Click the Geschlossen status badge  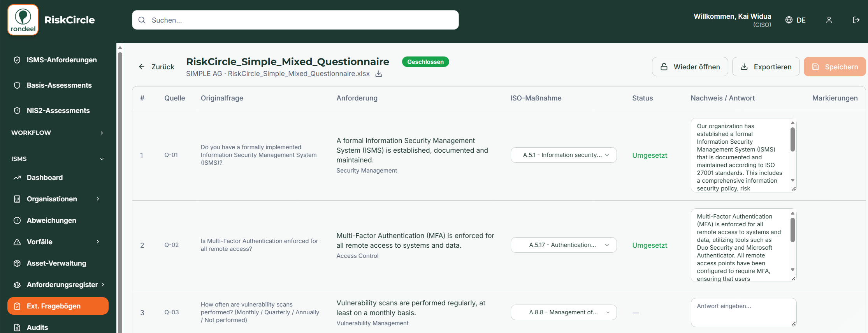point(425,62)
